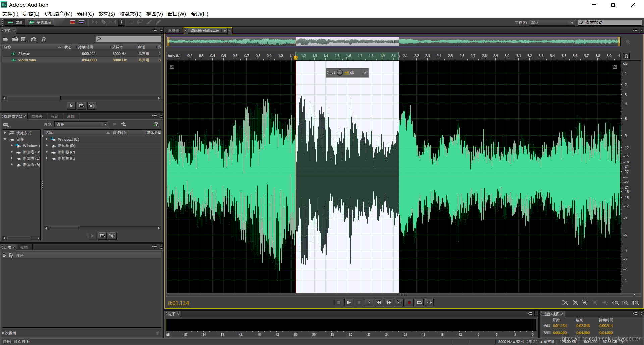
Task: Select 23.wav in the Files list
Action: (24, 54)
